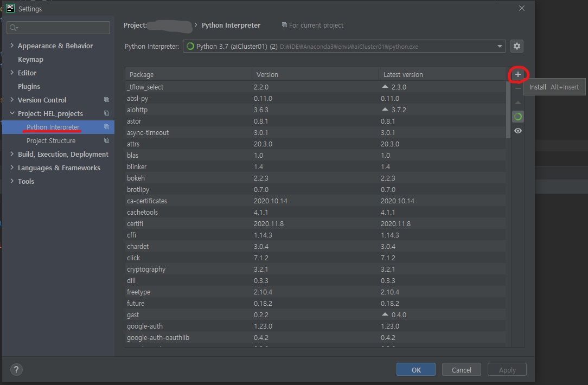Select the cachetools package row
The image size is (588, 385).
(315, 212)
